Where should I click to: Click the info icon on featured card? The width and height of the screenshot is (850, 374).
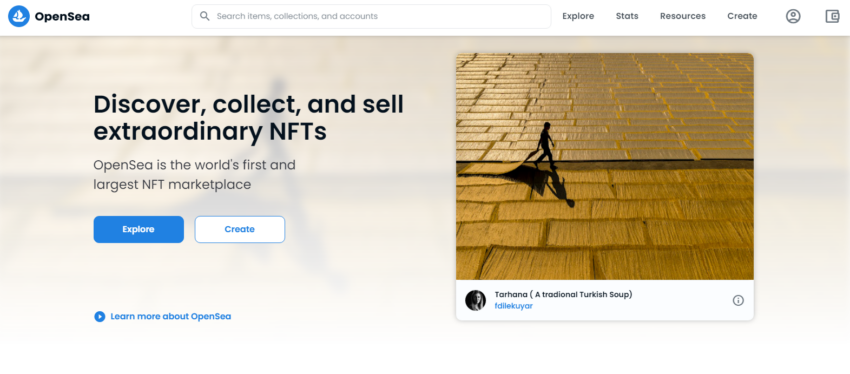[738, 300]
